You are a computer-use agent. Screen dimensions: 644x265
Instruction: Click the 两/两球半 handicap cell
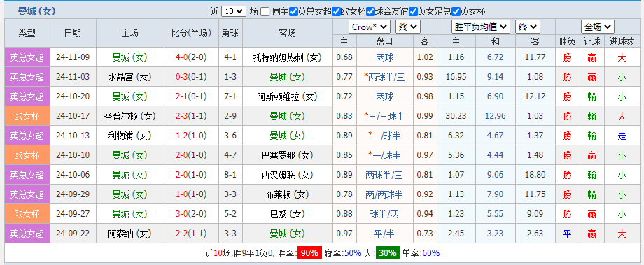[384, 194]
